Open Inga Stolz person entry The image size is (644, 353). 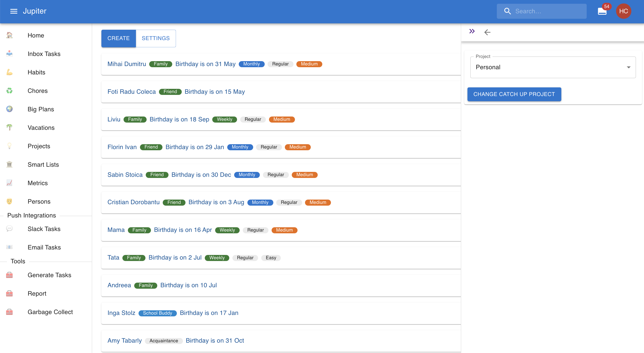pos(121,313)
